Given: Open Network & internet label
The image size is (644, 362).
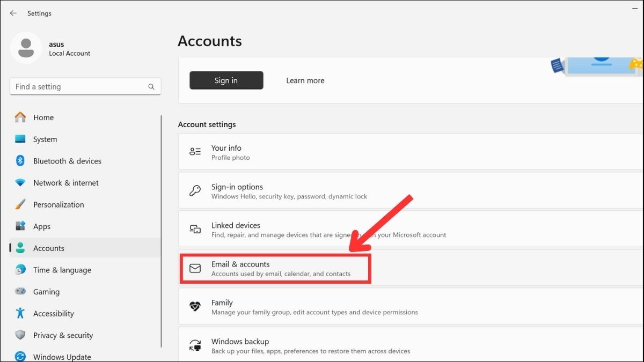Looking at the screenshot, I should [x=66, y=183].
